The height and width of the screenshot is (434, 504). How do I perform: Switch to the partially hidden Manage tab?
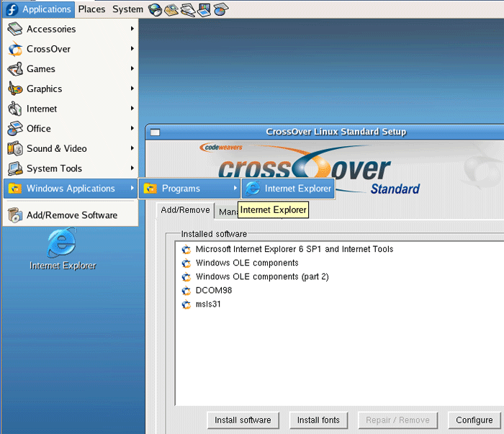coord(228,212)
